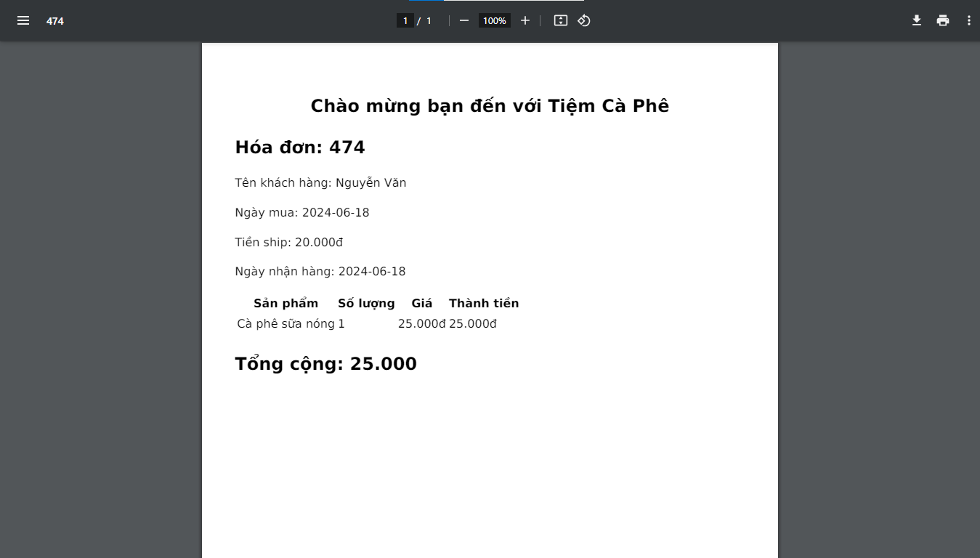Click the "Hóa đơn: 474" heading
Viewport: 980px width, 558px height.
click(x=300, y=147)
